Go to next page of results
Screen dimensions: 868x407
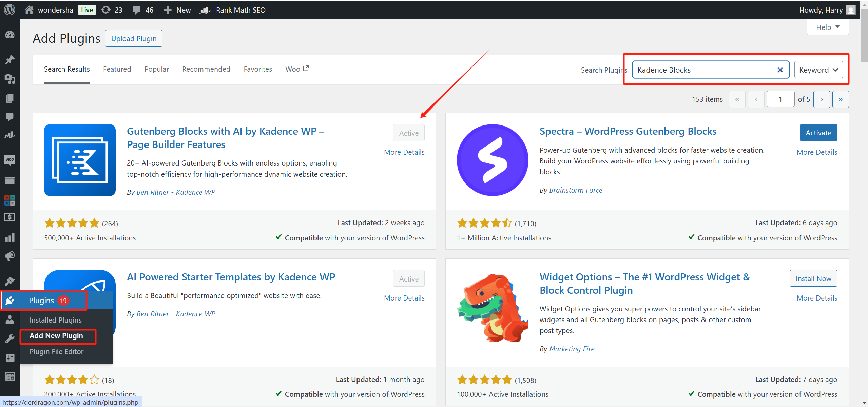822,99
